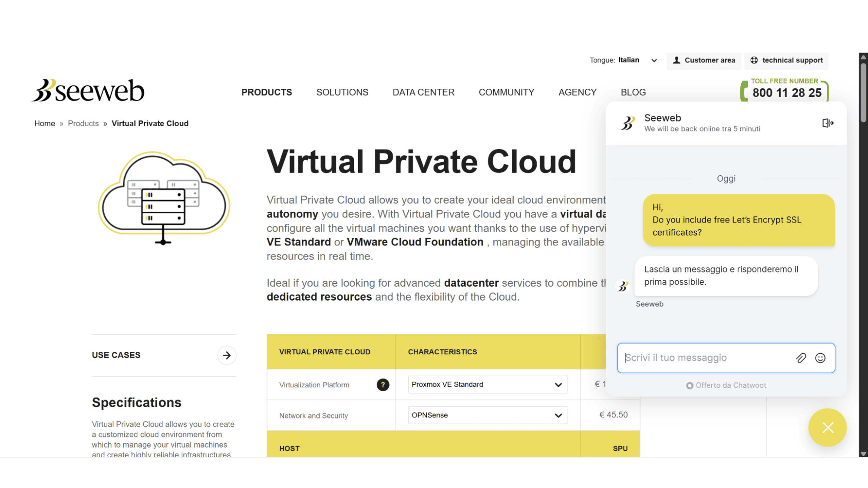Click the CHARACTERISTICS column header
868x488 pixels.
(x=442, y=352)
